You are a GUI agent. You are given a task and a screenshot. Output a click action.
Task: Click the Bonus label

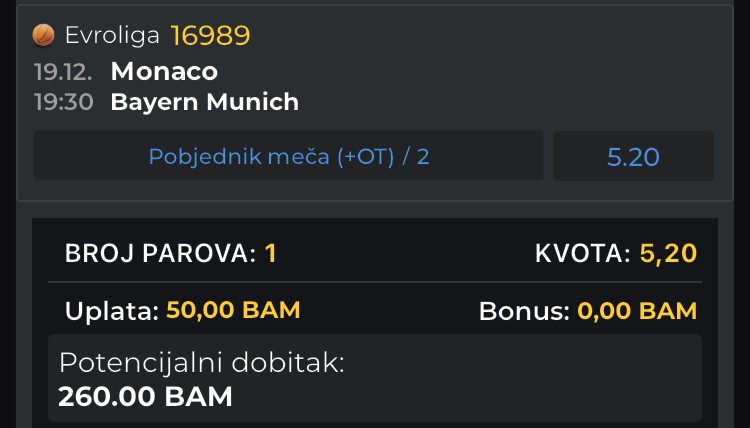click(523, 310)
